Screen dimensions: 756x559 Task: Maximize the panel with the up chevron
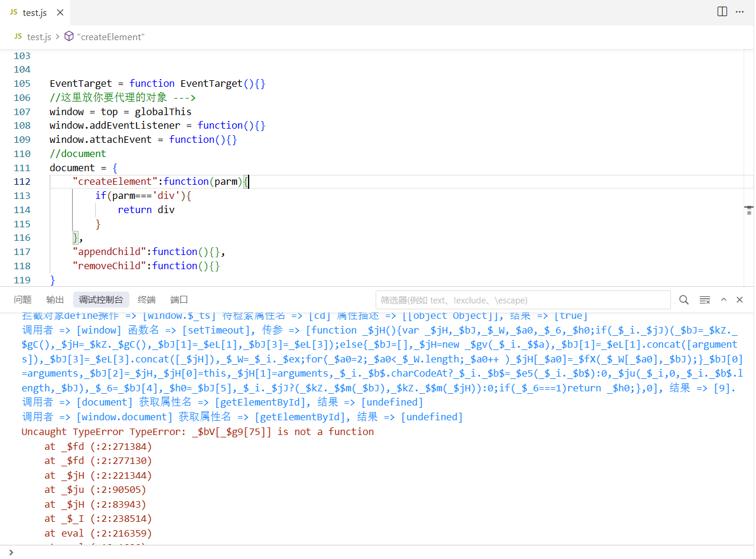click(724, 300)
